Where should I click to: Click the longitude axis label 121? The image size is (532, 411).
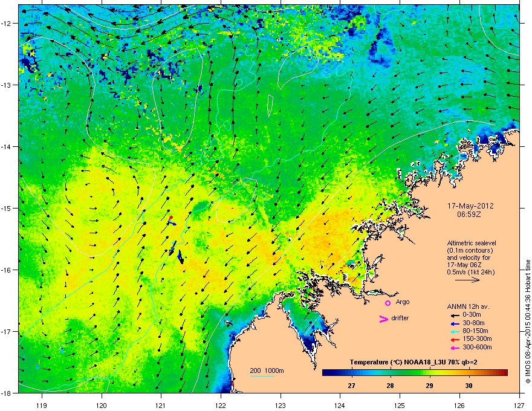coord(161,405)
